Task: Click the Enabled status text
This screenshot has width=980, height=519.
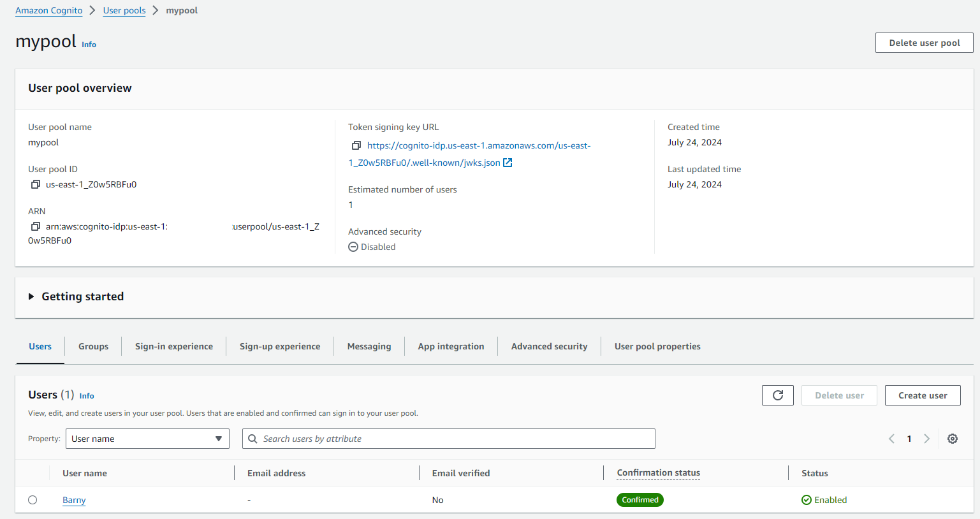Action: pyautogui.click(x=831, y=500)
